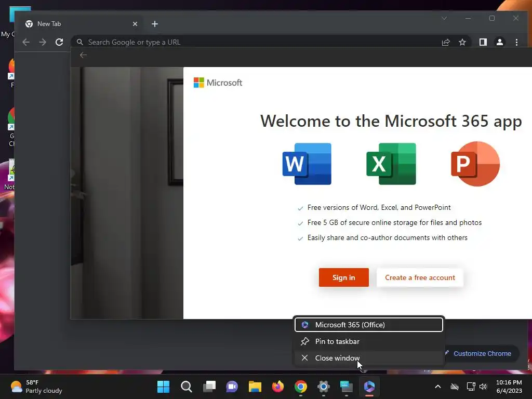This screenshot has height=399, width=532.
Task: Open File Explorer from taskbar
Action: pyautogui.click(x=255, y=387)
